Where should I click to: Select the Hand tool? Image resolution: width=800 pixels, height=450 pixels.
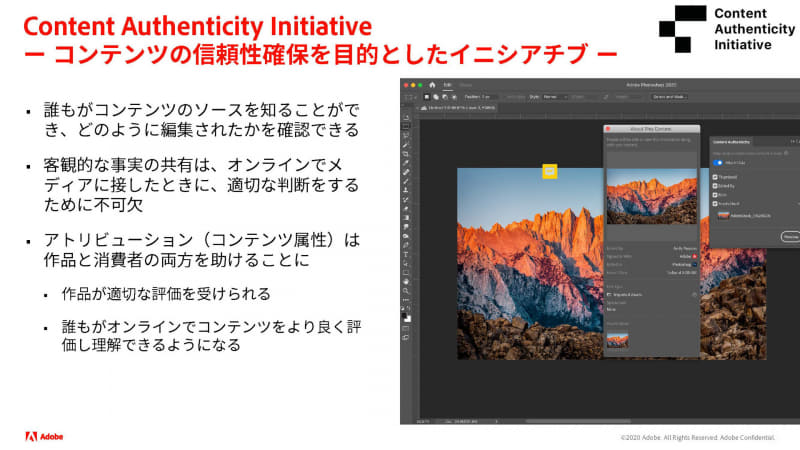[406, 282]
